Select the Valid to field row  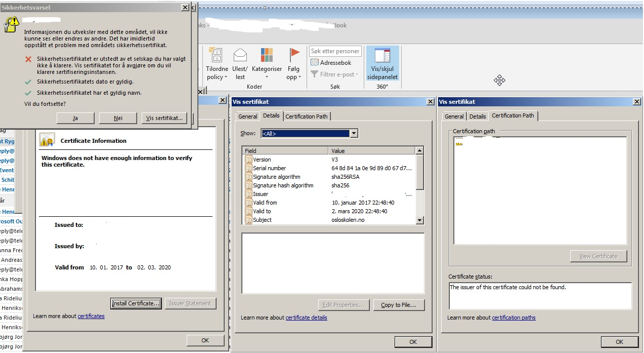[262, 211]
